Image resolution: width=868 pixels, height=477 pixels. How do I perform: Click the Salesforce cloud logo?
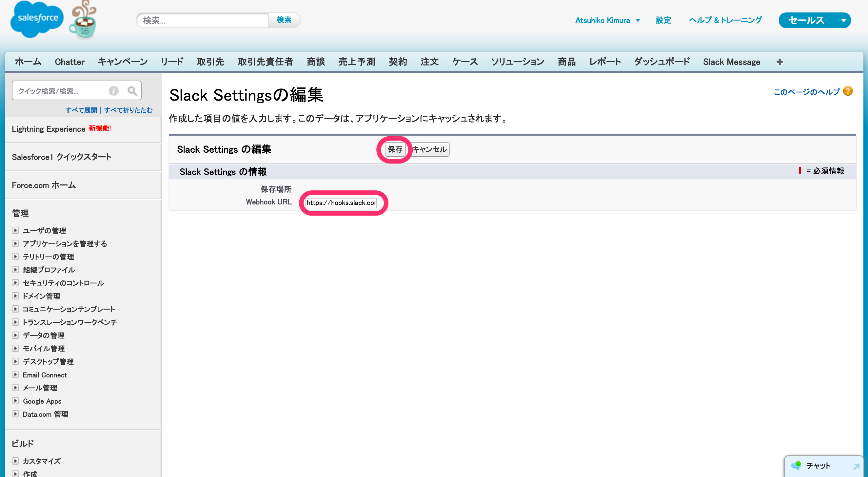(37, 19)
